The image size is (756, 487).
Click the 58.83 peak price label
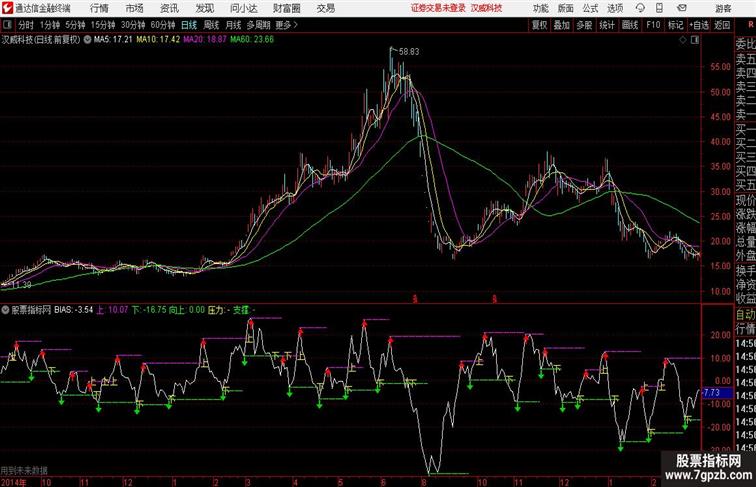coord(409,52)
